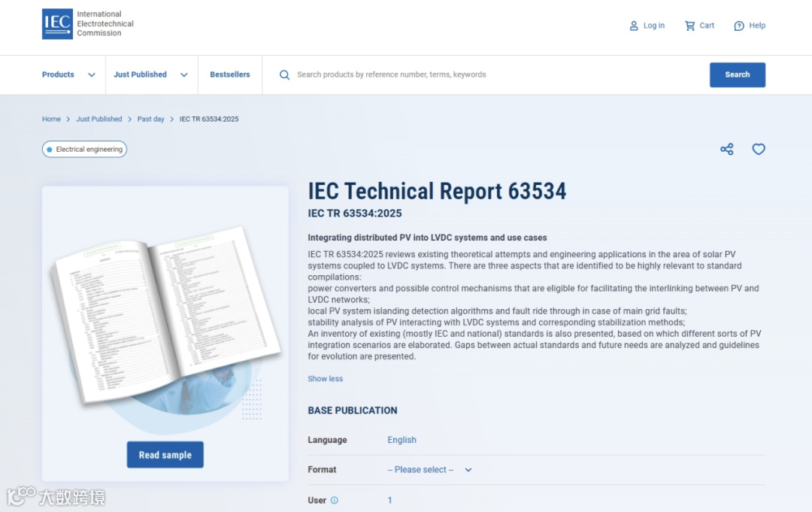Click BASE PUBLICATION heading
This screenshot has width=812, height=512.
pyautogui.click(x=353, y=411)
